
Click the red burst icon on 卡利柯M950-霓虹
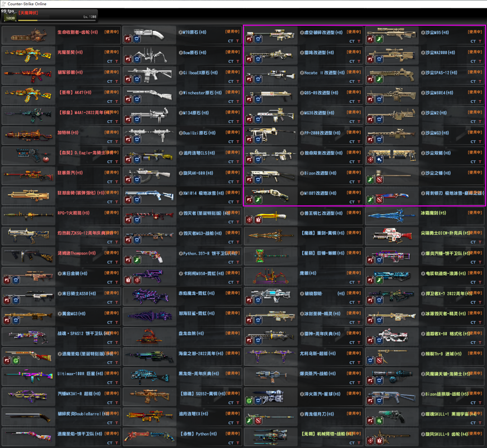(x=128, y=280)
